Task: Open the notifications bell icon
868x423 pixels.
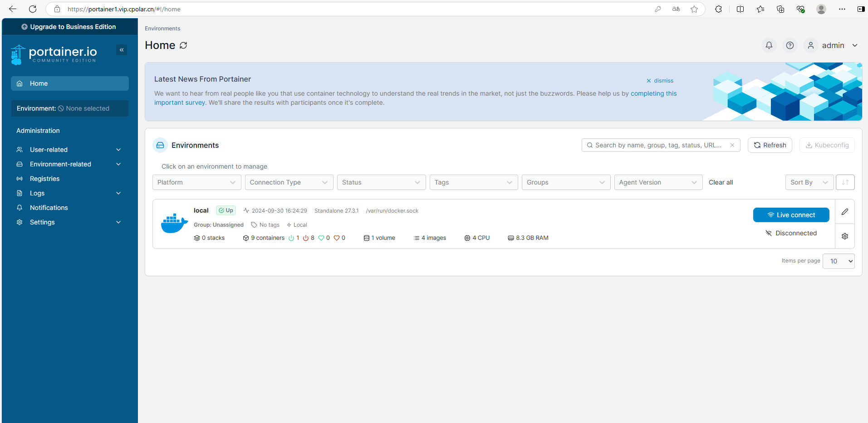Action: [x=769, y=45]
